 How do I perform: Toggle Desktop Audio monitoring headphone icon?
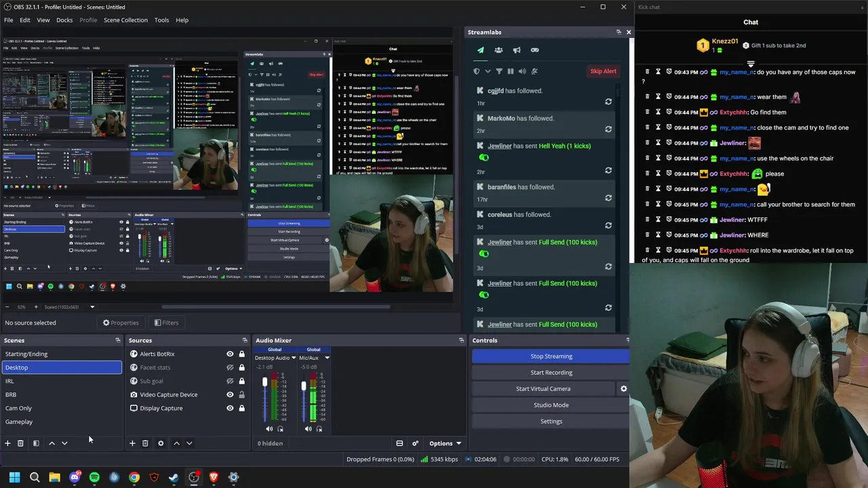(281, 429)
